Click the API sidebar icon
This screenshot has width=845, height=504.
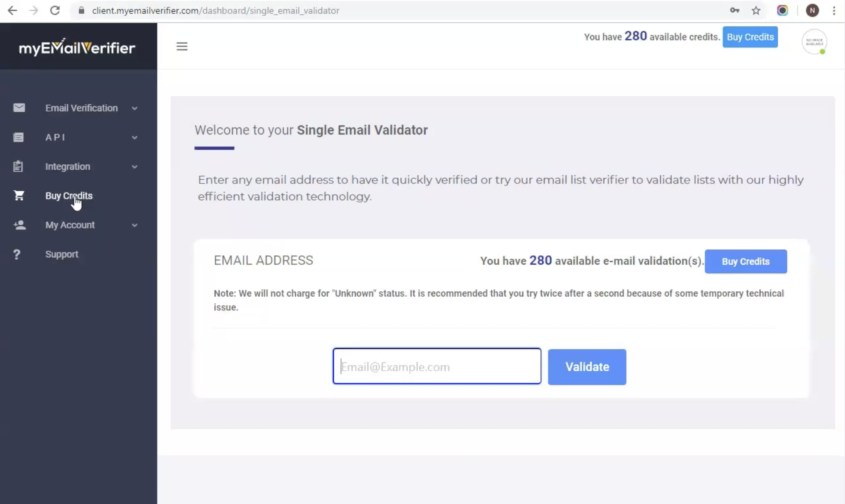point(18,137)
